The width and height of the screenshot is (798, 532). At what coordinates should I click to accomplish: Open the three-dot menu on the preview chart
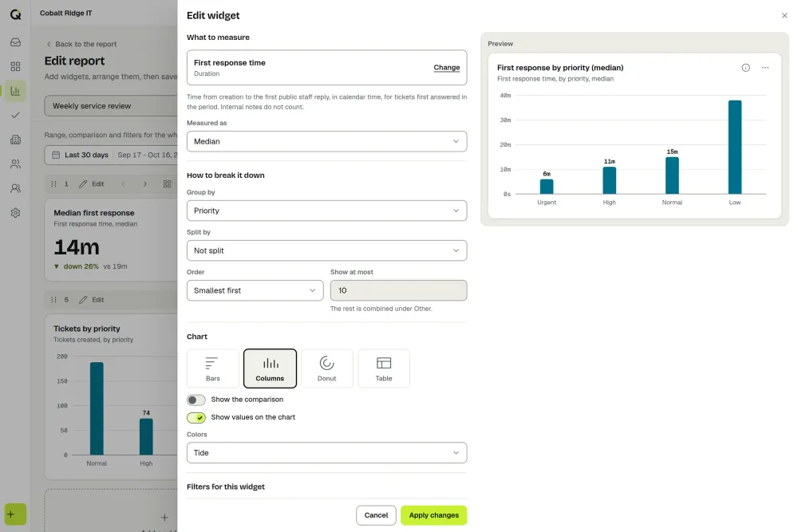765,68
